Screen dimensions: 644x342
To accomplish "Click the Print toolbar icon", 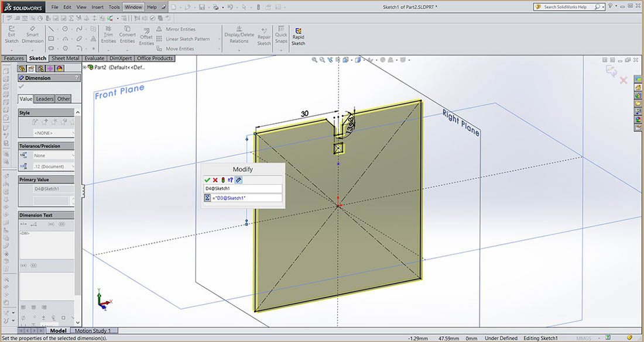I will pyautogui.click(x=215, y=7).
